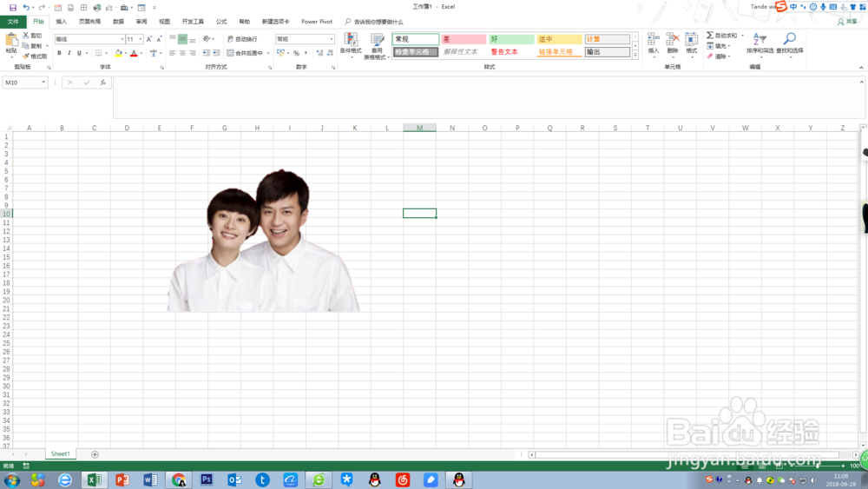Open the text orientation options
This screenshot has width=868, height=489.
point(208,39)
